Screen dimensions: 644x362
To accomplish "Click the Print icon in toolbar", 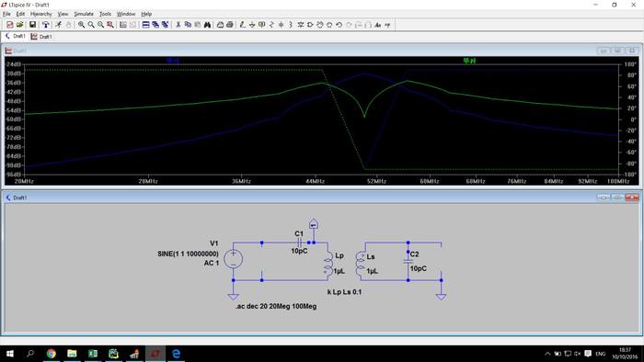I will tap(230, 25).
